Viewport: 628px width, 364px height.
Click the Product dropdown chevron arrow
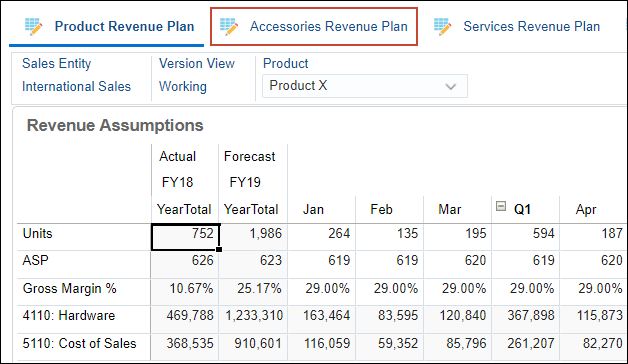tap(451, 86)
